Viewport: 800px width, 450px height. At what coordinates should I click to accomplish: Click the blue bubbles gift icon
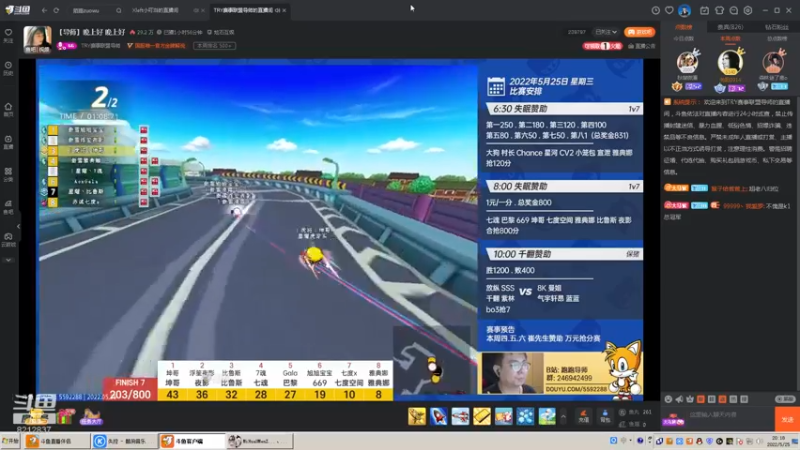525,416
